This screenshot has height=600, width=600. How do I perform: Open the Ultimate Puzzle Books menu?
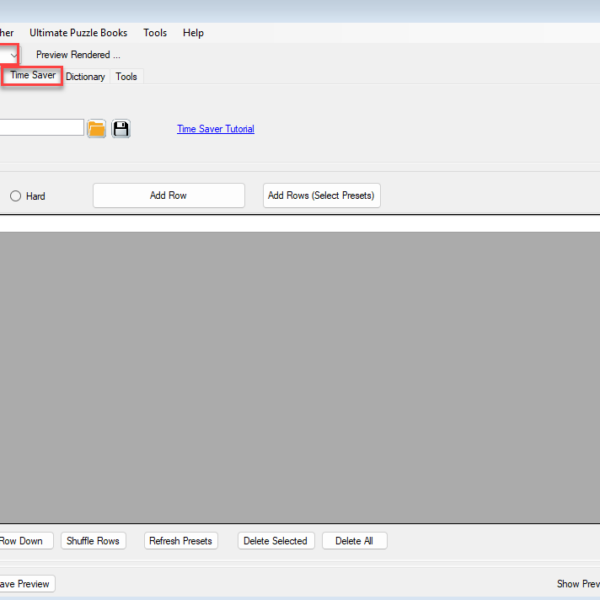(x=78, y=33)
